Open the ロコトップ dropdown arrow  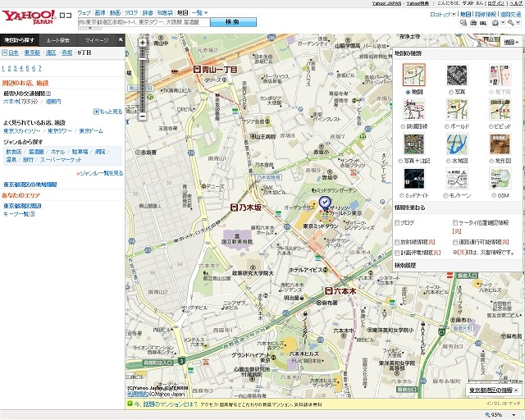point(454,14)
